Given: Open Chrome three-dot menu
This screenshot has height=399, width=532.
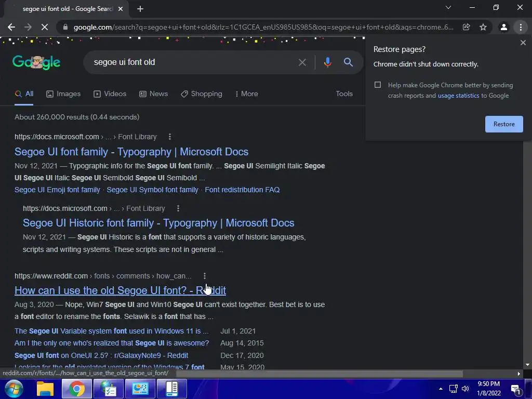Looking at the screenshot, I should (x=521, y=27).
